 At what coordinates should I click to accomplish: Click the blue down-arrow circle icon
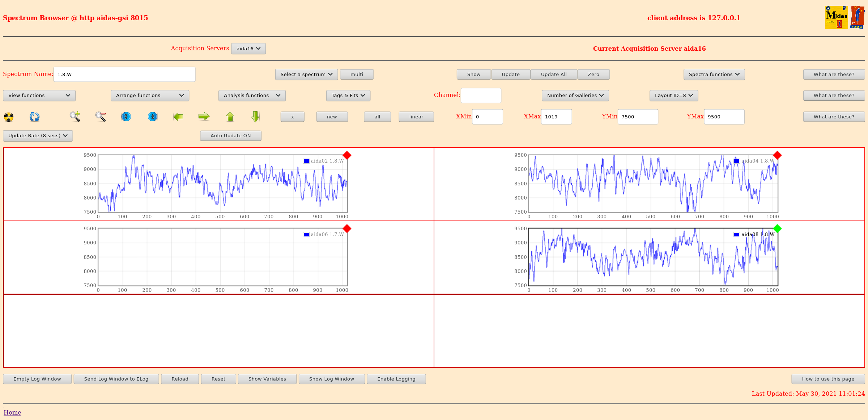coord(126,117)
